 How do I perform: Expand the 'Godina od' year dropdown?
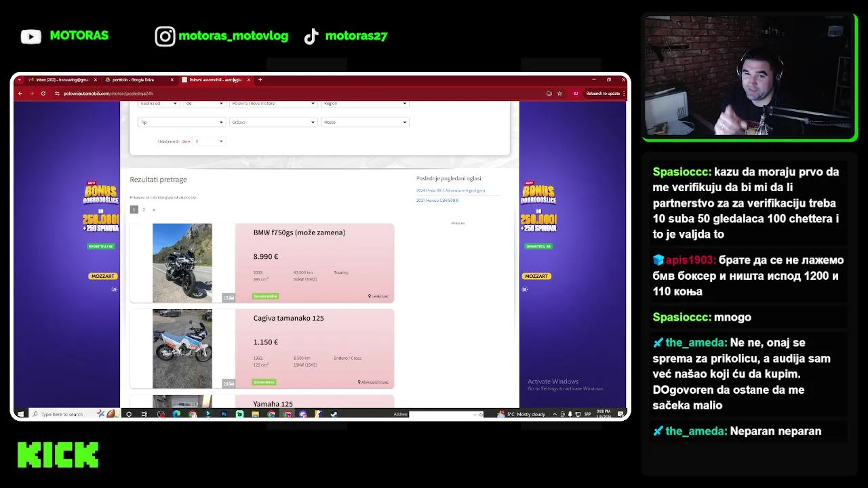click(158, 104)
